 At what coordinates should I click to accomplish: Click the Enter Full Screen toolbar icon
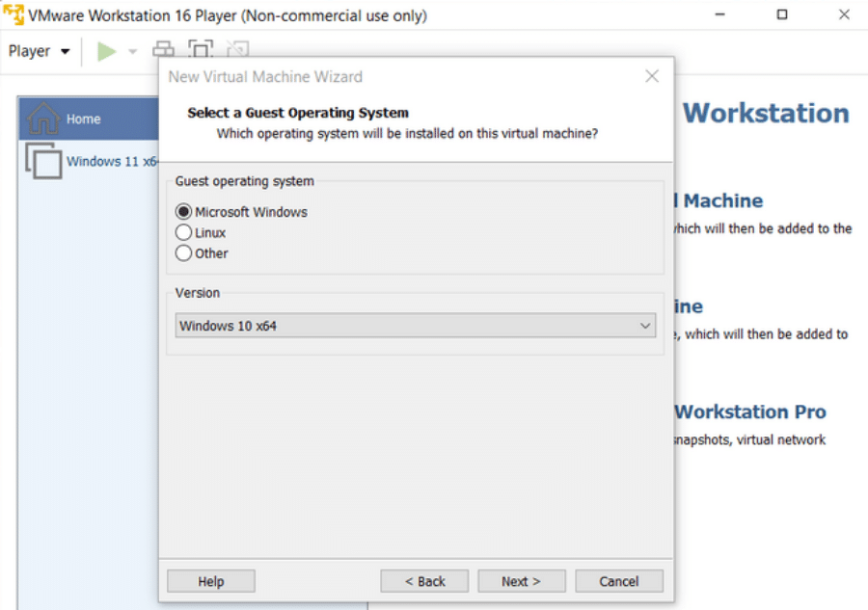pos(200,51)
